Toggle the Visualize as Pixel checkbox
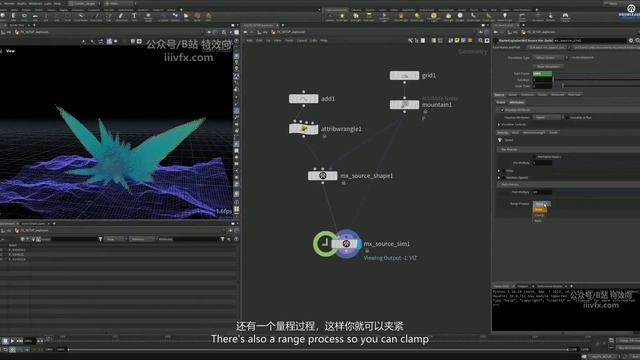 (567, 118)
